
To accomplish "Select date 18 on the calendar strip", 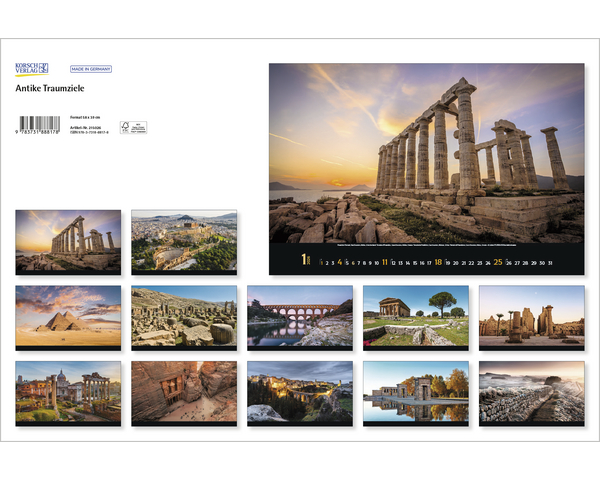I will pos(438,262).
